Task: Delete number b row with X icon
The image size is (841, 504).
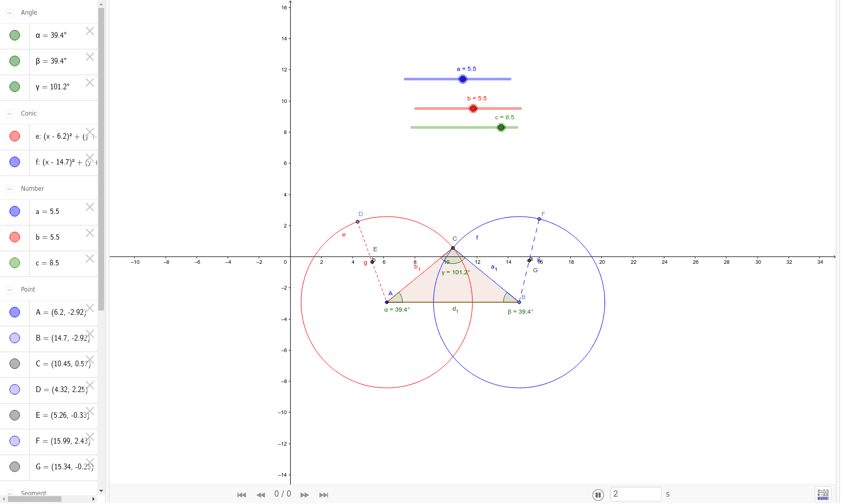Action: (x=90, y=233)
